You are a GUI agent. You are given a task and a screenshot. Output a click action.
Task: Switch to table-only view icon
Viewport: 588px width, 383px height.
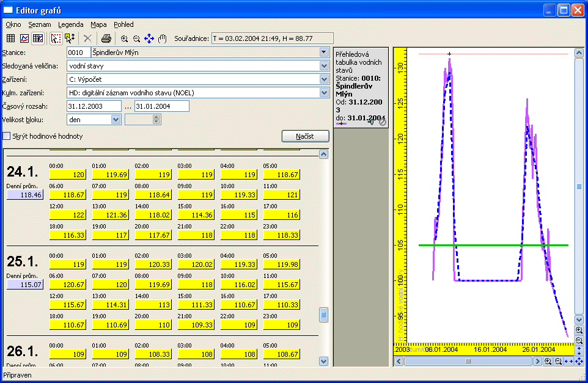pyautogui.click(x=11, y=38)
